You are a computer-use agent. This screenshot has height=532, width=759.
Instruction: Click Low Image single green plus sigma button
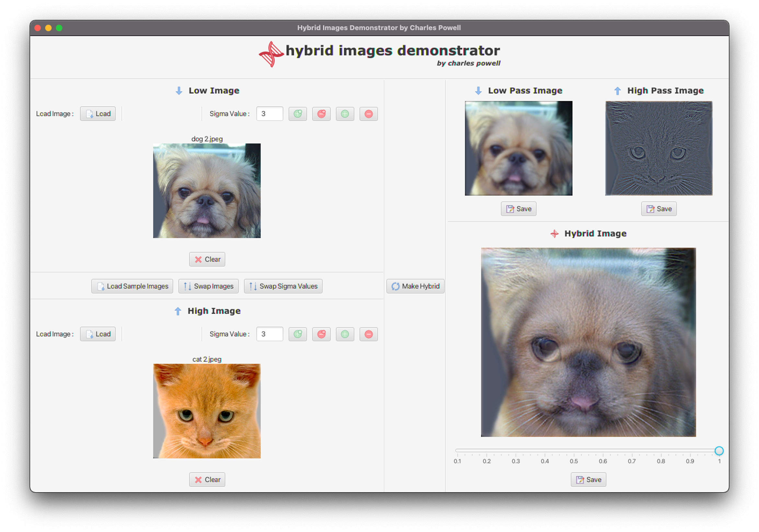[345, 114]
